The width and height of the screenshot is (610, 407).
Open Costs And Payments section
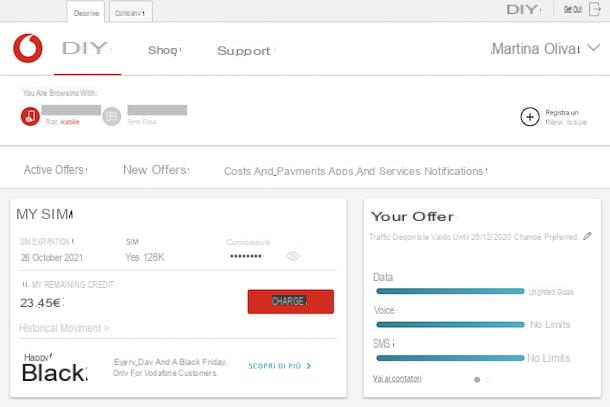click(275, 171)
